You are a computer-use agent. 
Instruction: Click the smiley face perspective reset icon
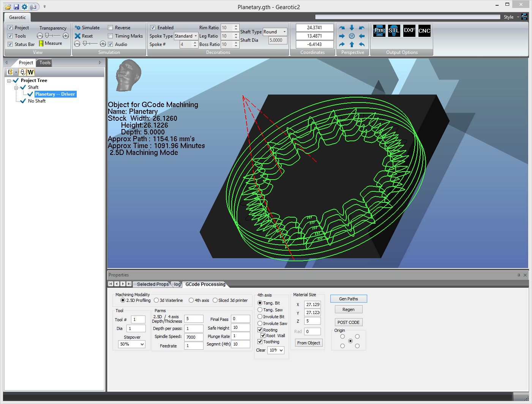coord(352,36)
